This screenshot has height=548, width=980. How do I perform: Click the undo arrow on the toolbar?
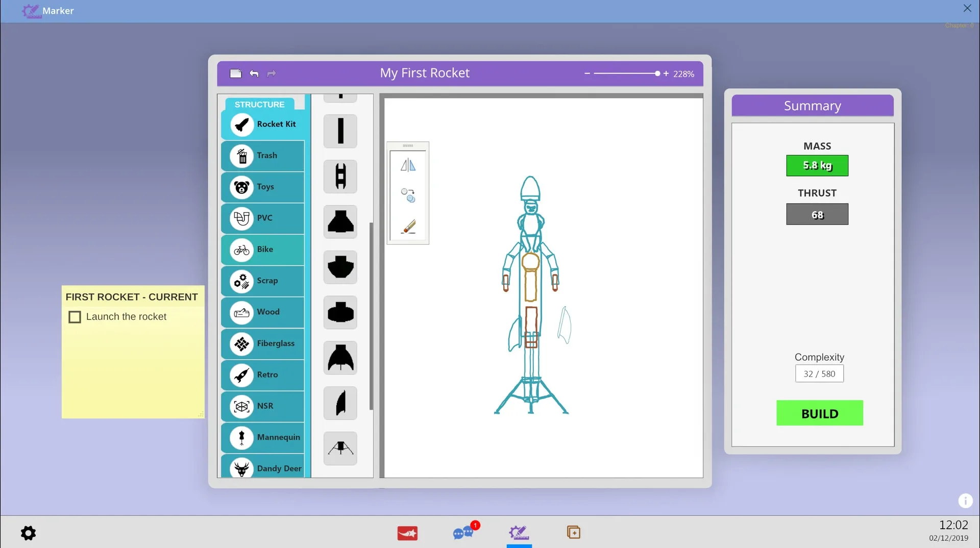pos(254,73)
